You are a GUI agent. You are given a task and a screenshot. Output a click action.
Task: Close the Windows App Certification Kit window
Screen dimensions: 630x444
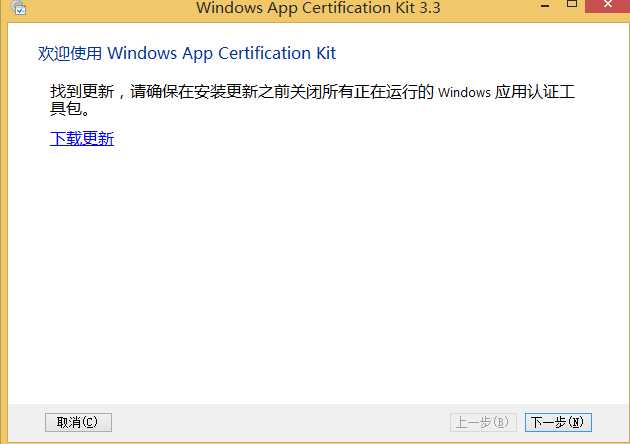607,6
